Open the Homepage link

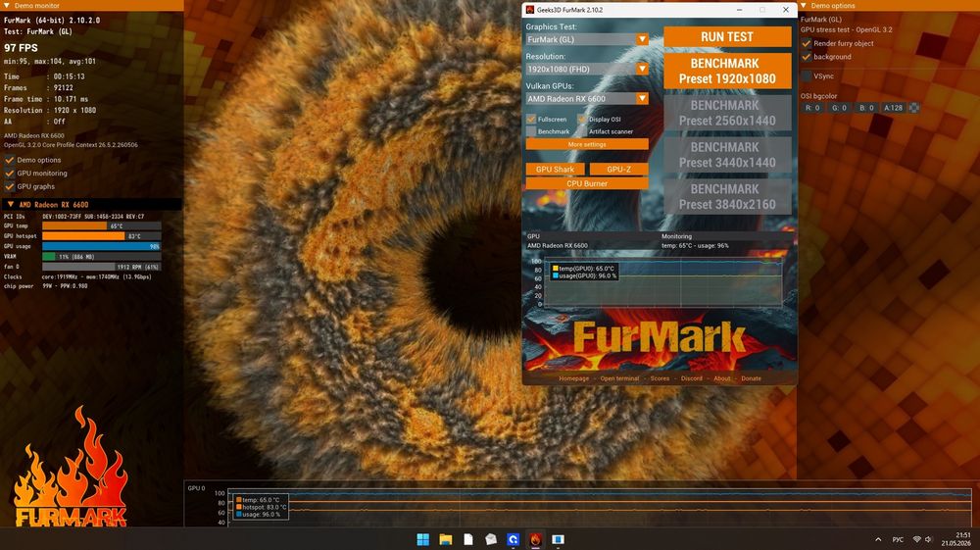(x=573, y=378)
